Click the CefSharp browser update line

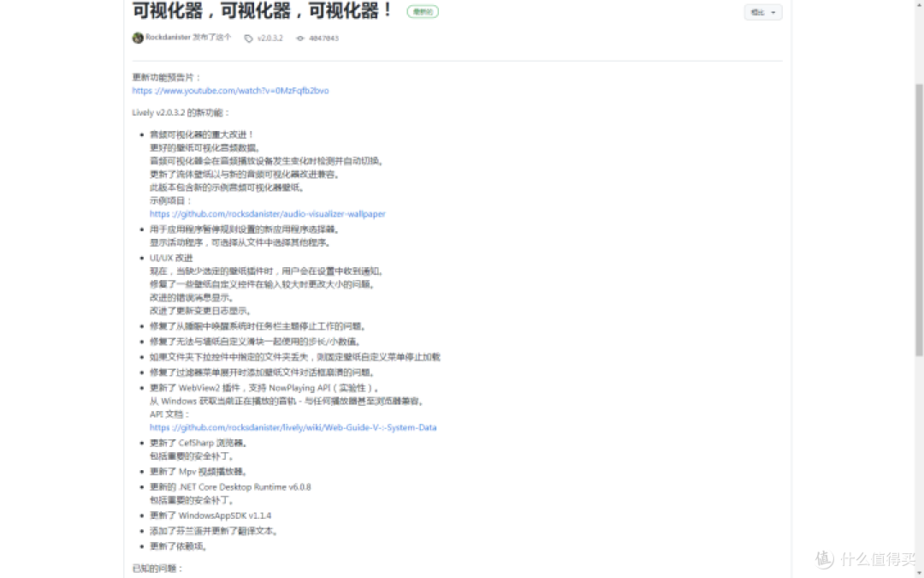[199, 443]
